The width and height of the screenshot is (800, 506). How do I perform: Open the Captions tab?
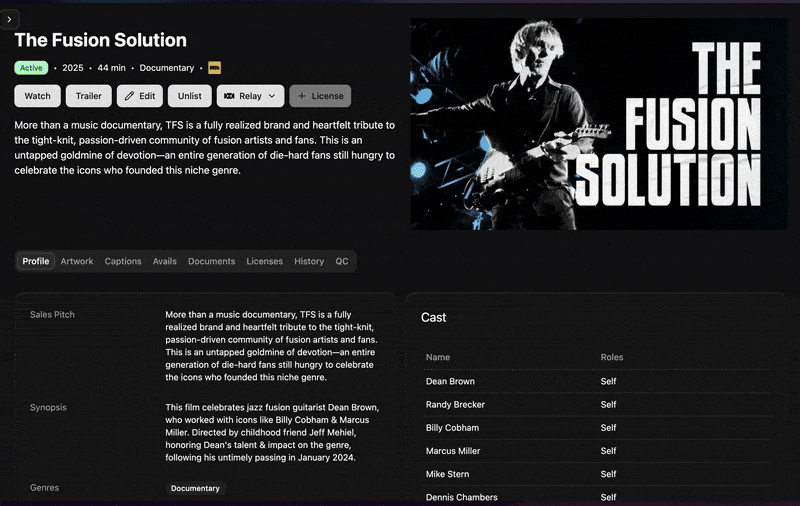123,261
